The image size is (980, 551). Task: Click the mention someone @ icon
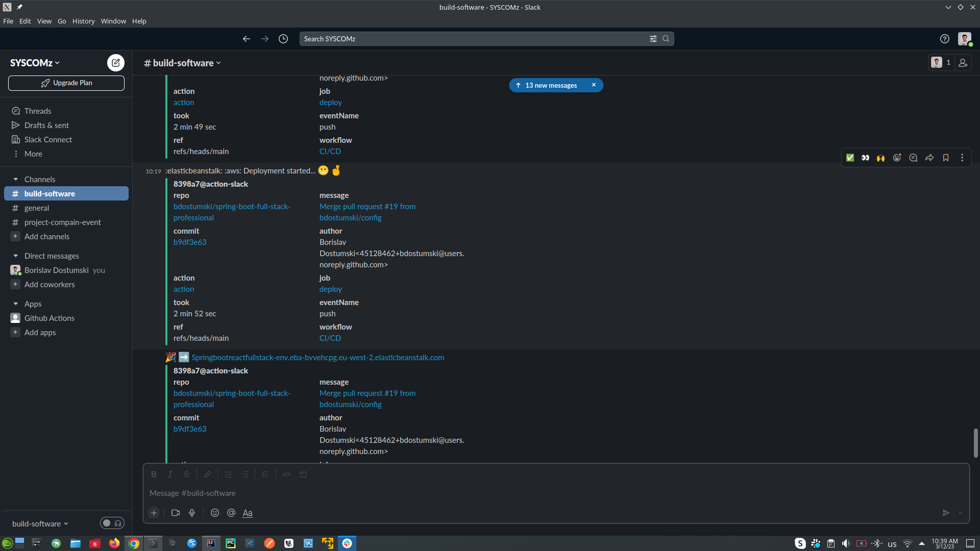pyautogui.click(x=231, y=513)
